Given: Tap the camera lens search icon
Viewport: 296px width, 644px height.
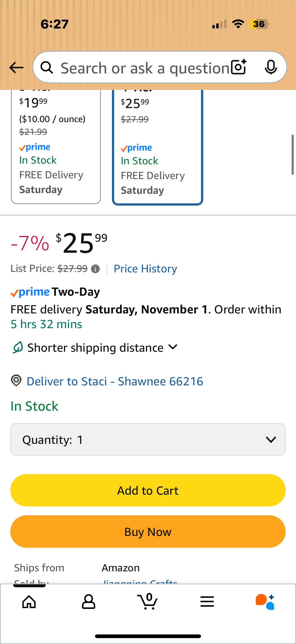Looking at the screenshot, I should tap(239, 67).
